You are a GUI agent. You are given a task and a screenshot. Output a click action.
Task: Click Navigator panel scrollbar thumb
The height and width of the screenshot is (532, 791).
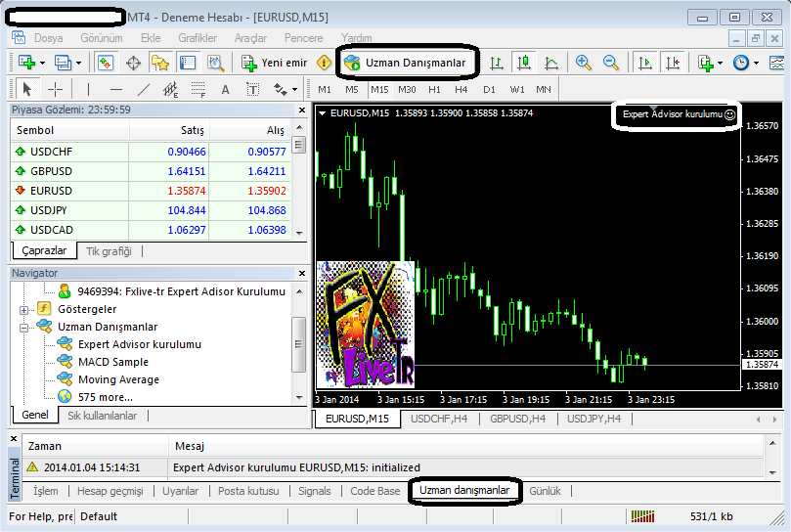pos(298,344)
